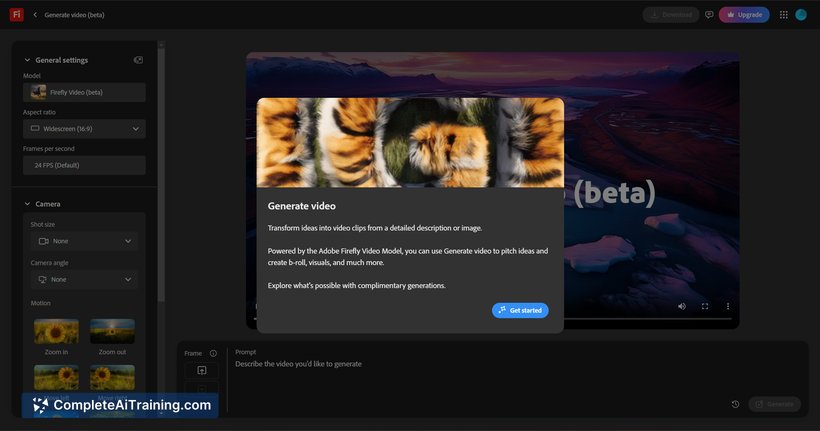Click the 24 FPS (Default) field
820x431 pixels.
(84, 165)
